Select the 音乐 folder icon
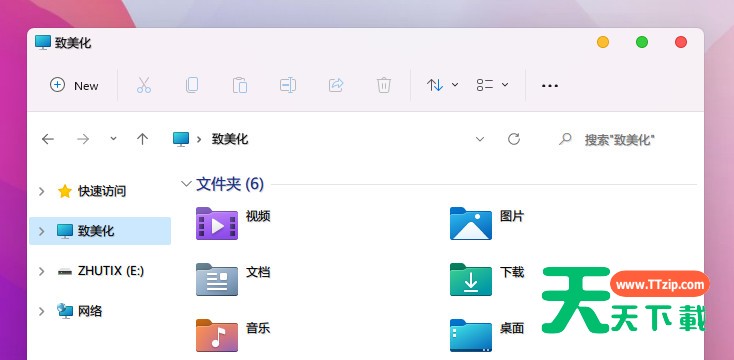734x360 pixels. [217, 335]
